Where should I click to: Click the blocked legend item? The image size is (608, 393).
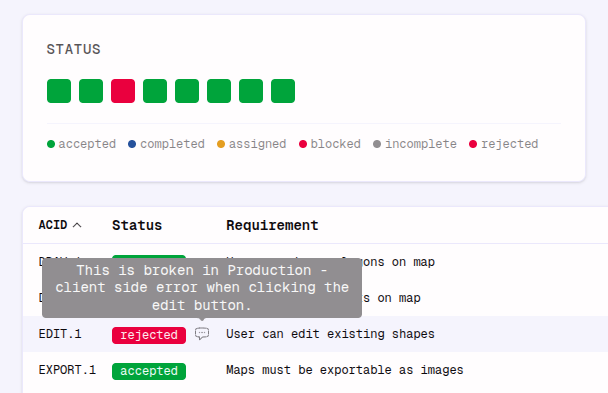point(330,144)
